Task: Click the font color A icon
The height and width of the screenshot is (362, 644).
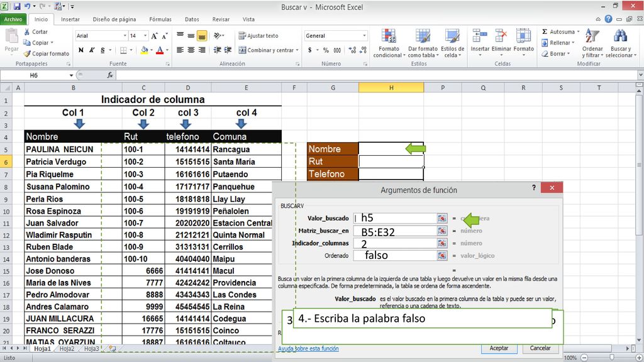Action: click(160, 50)
